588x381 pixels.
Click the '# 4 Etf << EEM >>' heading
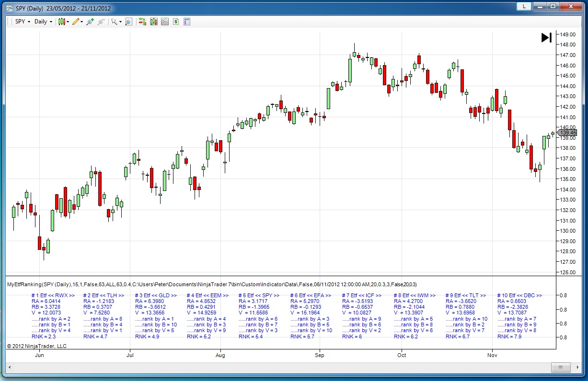coord(208,295)
